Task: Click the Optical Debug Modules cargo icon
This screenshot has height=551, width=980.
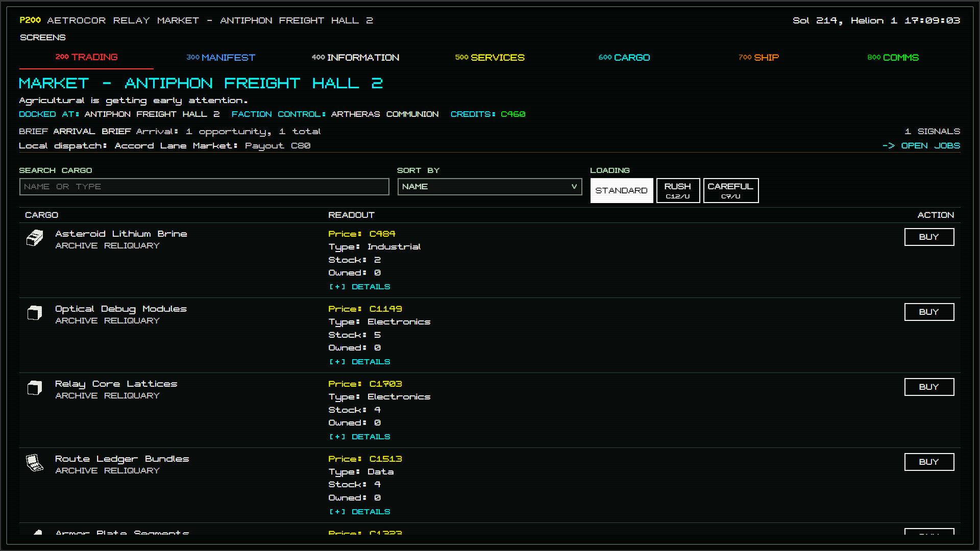Action: 35,313
